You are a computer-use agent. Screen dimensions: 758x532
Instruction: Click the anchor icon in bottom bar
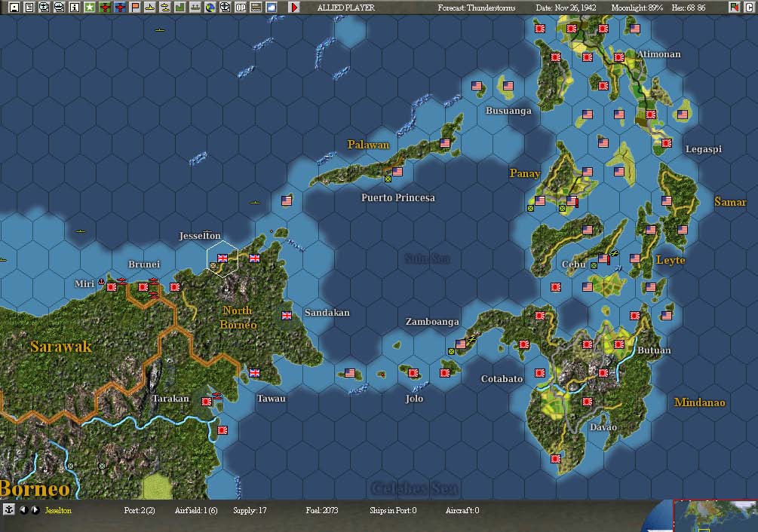[x=9, y=510]
